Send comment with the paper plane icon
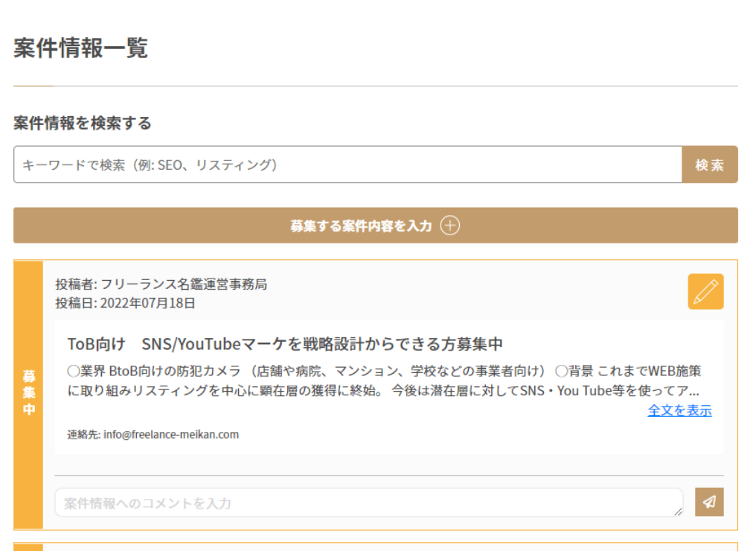 709,502
